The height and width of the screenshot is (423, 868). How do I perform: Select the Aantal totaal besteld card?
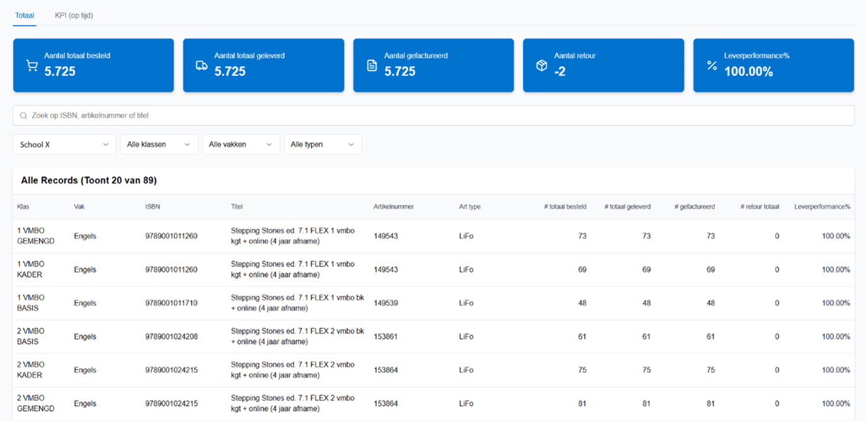(x=93, y=65)
